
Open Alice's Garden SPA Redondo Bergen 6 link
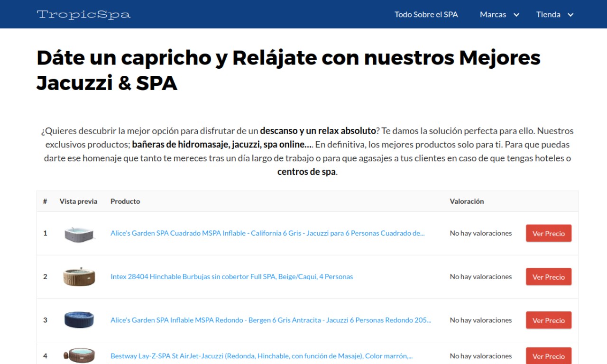(271, 320)
